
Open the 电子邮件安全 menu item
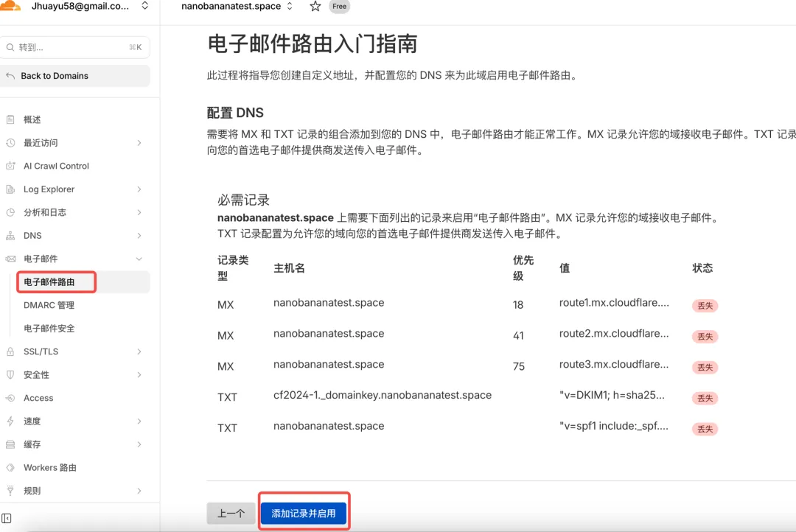(x=49, y=329)
